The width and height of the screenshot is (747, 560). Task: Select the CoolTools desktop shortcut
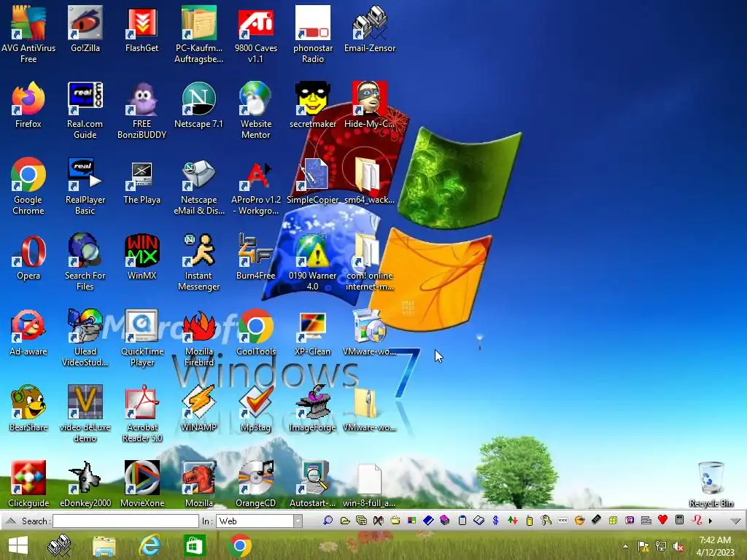256,332
